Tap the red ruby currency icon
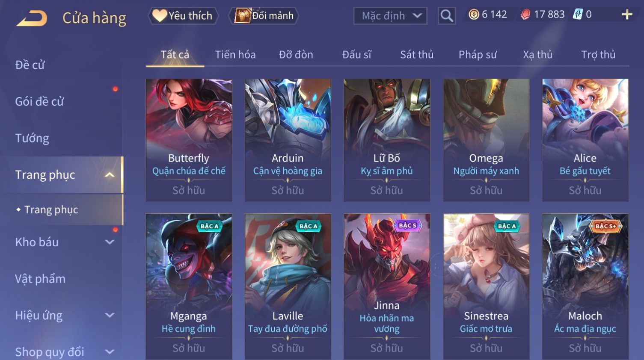This screenshot has width=644, height=360. [525, 15]
